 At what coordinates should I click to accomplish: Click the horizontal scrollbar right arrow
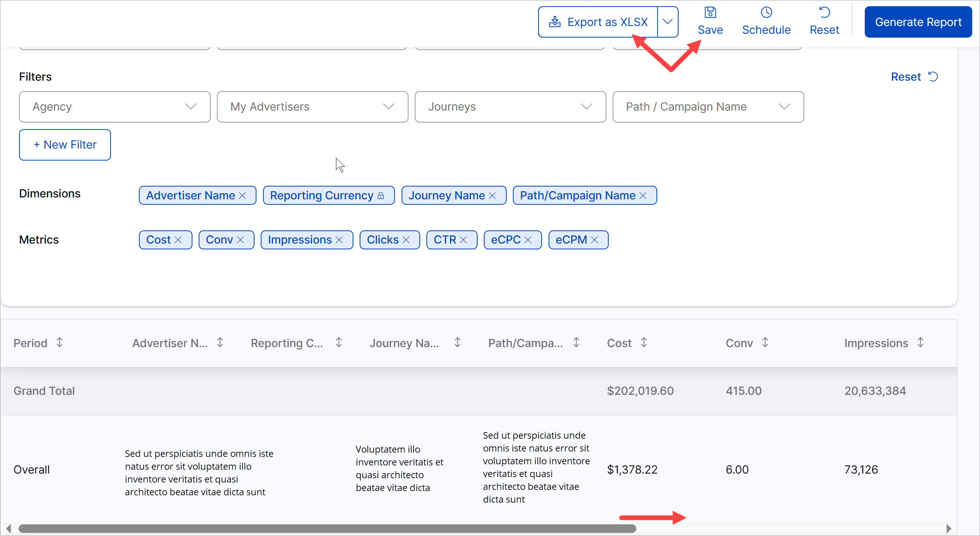pos(949,529)
